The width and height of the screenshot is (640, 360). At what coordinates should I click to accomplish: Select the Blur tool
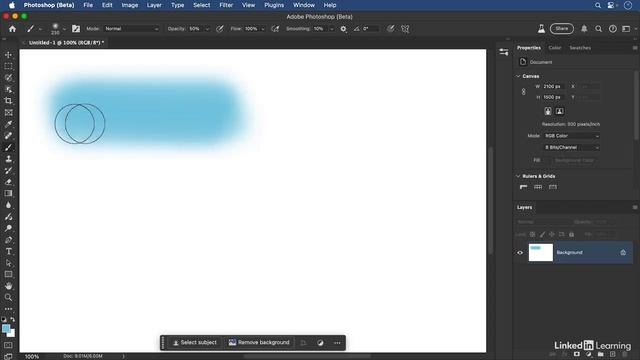(8, 205)
